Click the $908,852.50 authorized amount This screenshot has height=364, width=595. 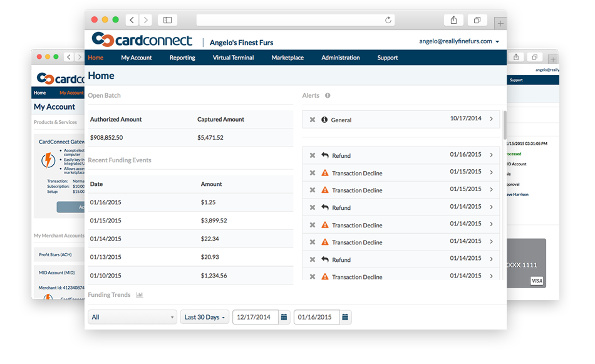[x=106, y=137]
